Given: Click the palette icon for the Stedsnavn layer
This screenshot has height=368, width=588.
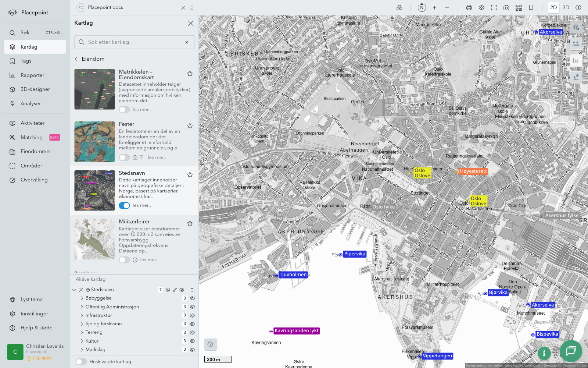Looking at the screenshot, I should tap(168, 290).
